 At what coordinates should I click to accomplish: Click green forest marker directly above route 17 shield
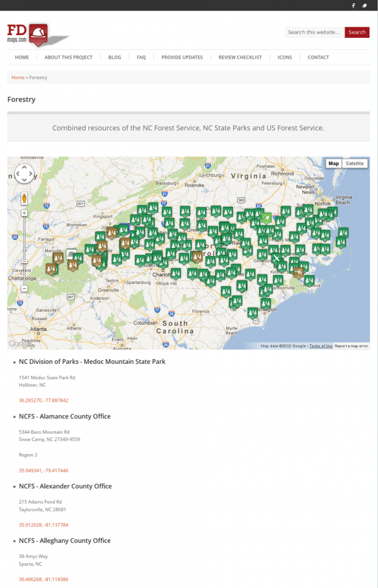[x=253, y=313]
